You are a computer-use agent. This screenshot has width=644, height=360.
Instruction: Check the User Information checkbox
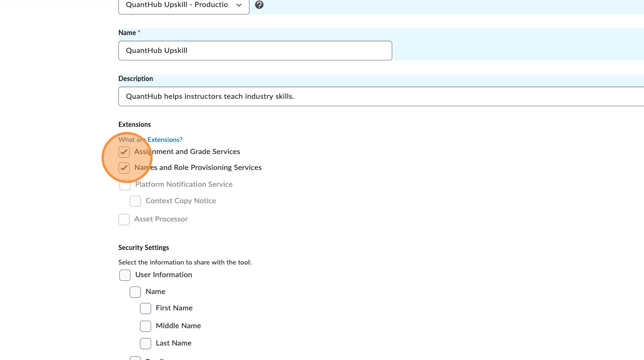tap(125, 275)
